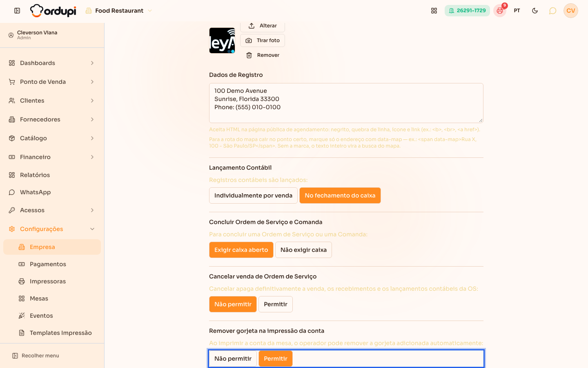This screenshot has width=588, height=368.
Task: Expand the Clientes menu
Action: click(x=52, y=101)
